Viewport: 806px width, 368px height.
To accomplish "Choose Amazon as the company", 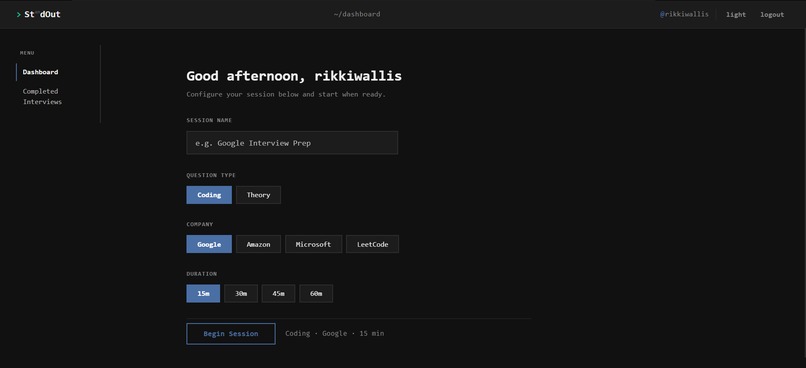I will coord(258,244).
